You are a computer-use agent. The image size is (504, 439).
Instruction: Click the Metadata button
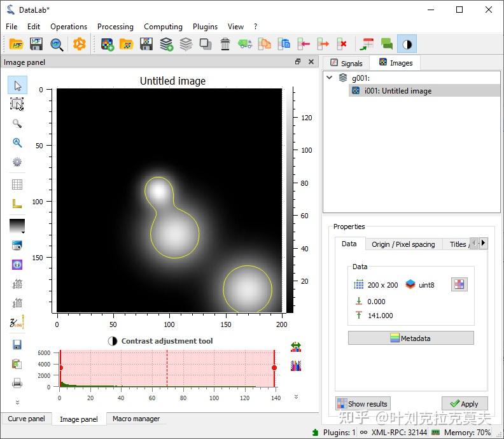(411, 338)
